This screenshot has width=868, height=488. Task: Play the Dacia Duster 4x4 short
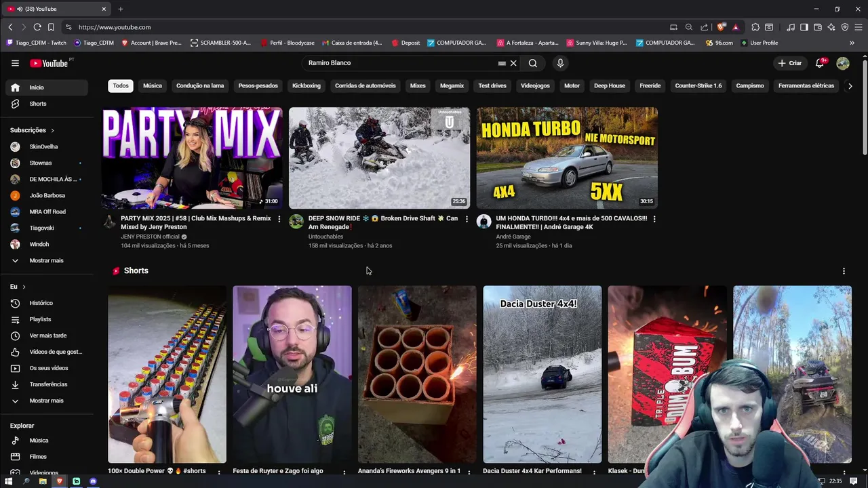point(542,374)
